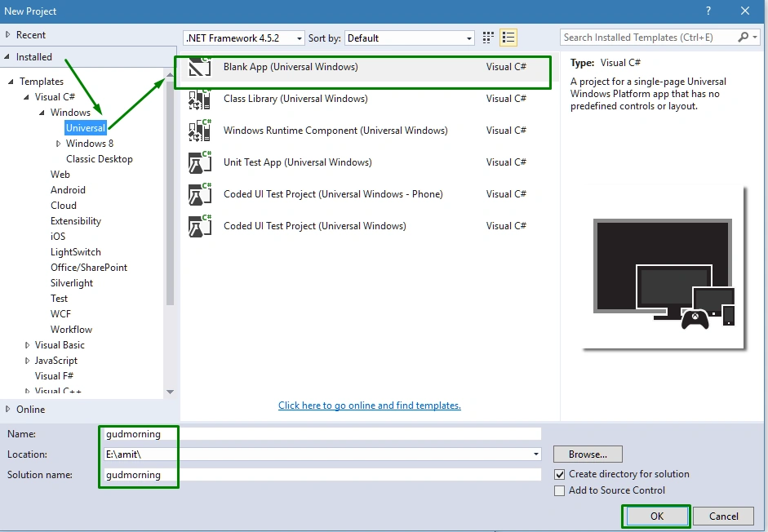Expand the Visual Basic tree node
The height and width of the screenshot is (532, 768).
27,345
